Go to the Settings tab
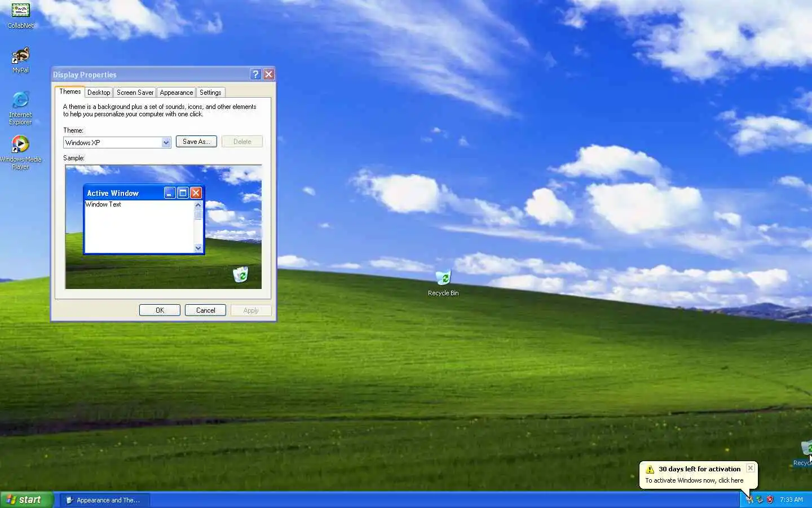 click(x=210, y=93)
